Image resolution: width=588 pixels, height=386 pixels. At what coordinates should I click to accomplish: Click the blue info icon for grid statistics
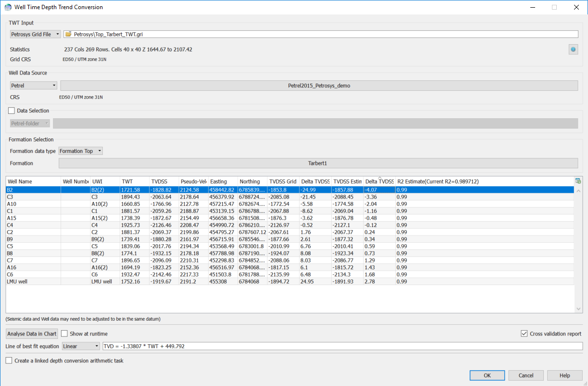[573, 50]
